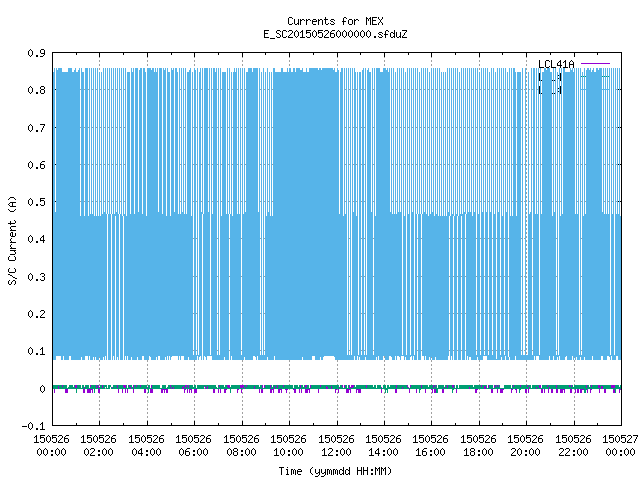
Task: Click the 0.3 y-axis tick label
Action: [x=36, y=277]
